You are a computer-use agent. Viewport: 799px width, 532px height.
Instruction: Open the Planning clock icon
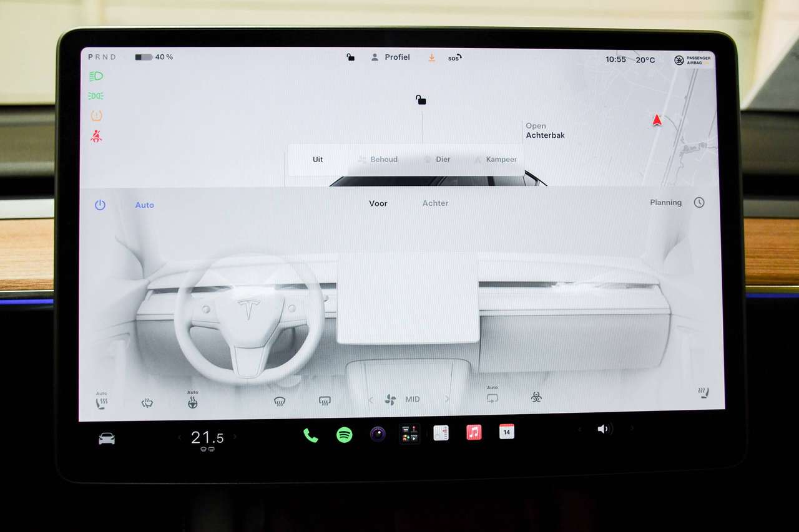coord(699,203)
